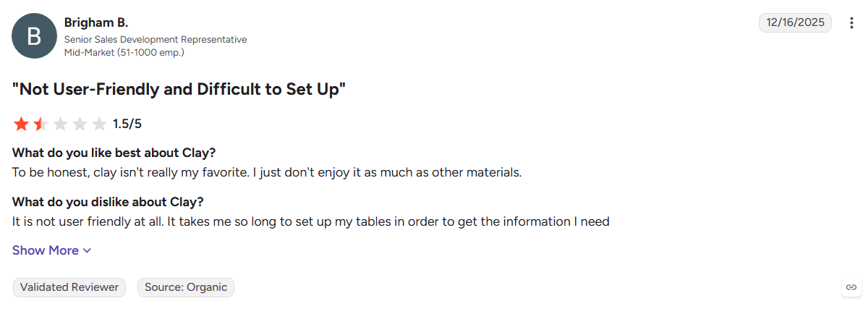Image resolution: width=868 pixels, height=314 pixels.
Task: Select the Validated Reviewer tag
Action: point(69,287)
